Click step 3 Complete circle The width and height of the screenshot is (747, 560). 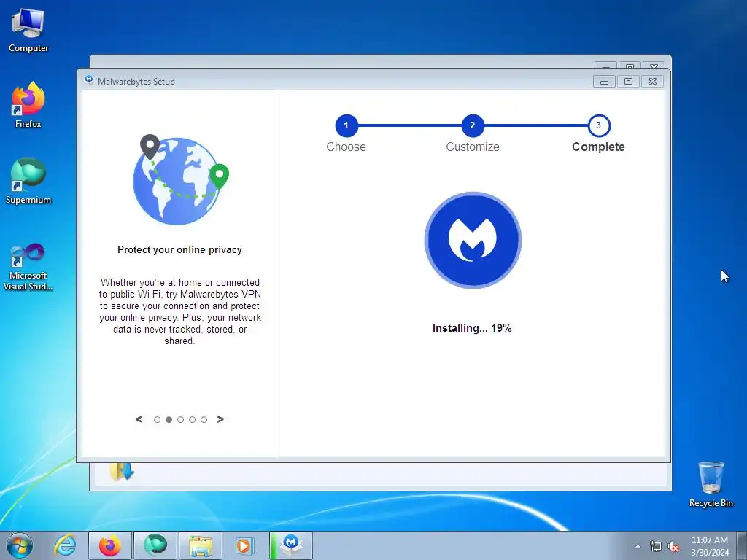point(599,125)
